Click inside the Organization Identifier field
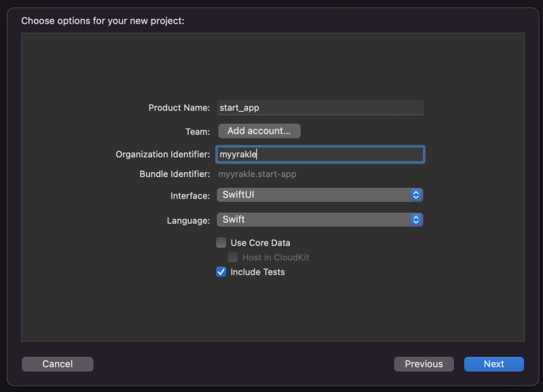Screen dimensions: 543x392 pos(320,155)
